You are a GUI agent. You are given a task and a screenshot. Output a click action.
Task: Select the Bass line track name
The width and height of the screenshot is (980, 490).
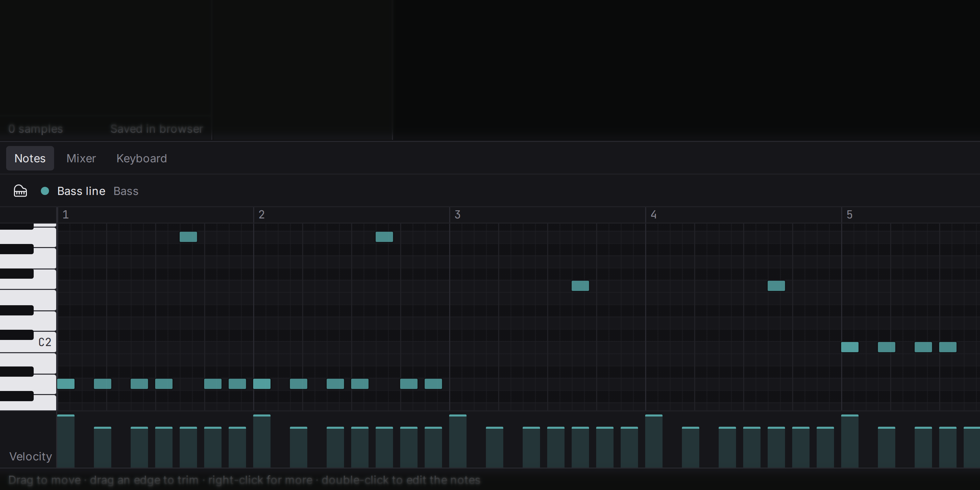click(81, 191)
